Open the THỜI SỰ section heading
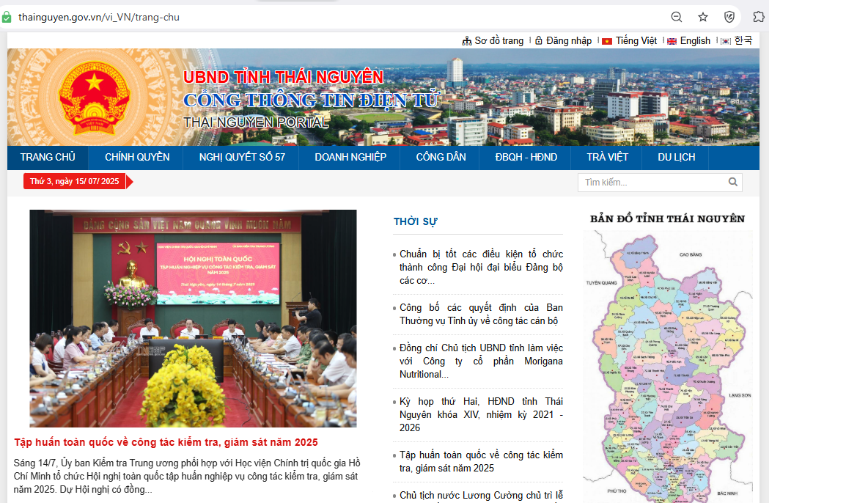 click(x=415, y=221)
